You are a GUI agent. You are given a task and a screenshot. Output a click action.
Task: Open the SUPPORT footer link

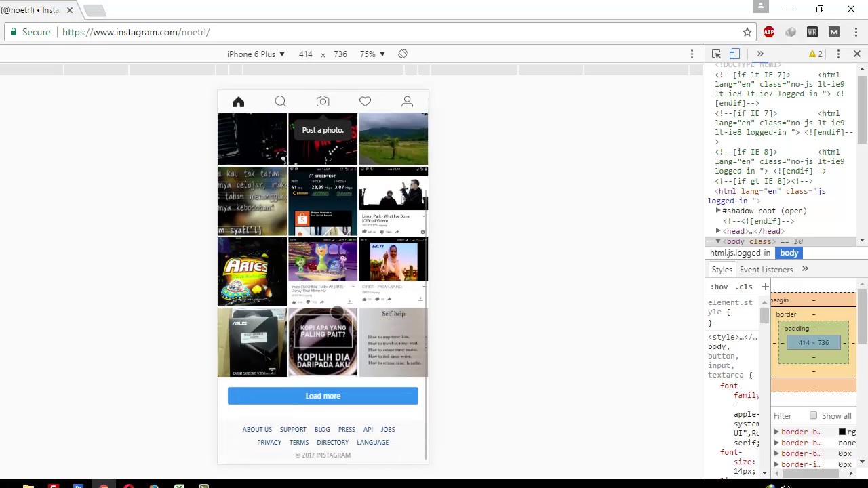(293, 429)
